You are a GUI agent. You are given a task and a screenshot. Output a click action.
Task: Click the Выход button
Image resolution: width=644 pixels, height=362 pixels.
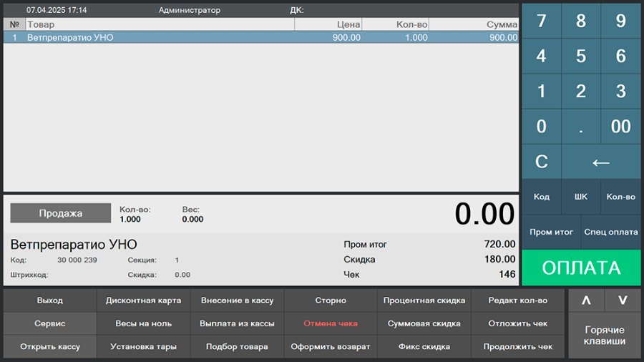point(49,300)
